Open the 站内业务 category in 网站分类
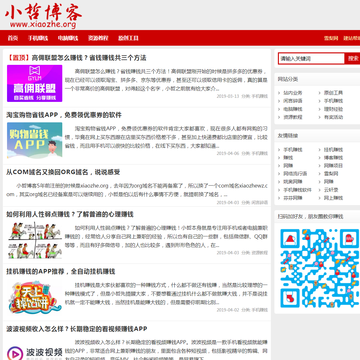Screen dimensions: 360x360 click(293, 93)
